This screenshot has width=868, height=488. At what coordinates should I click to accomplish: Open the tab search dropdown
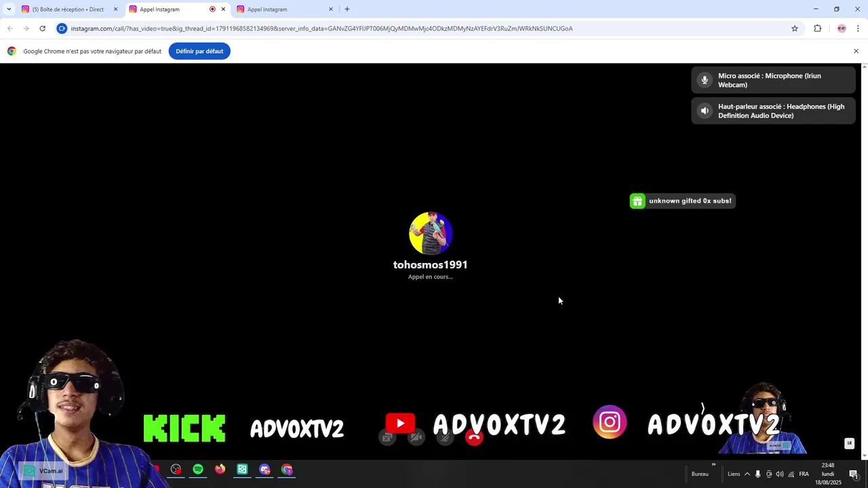tap(9, 9)
